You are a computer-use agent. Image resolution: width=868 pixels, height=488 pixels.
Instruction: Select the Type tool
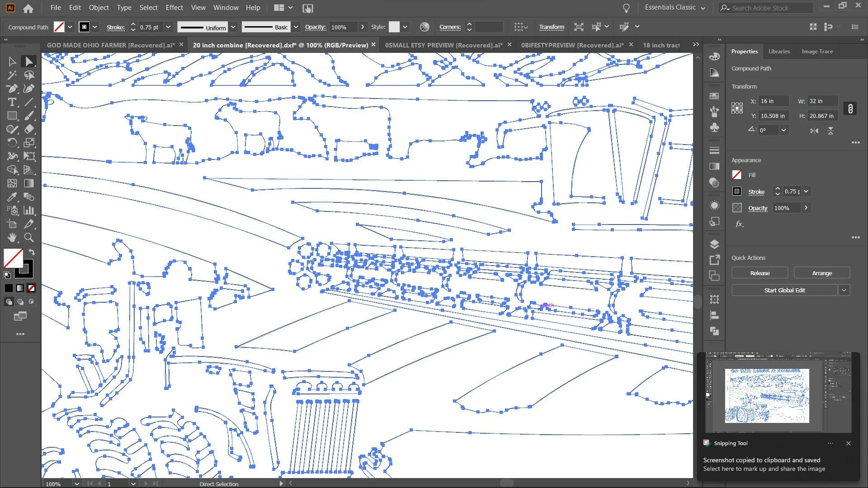point(12,102)
